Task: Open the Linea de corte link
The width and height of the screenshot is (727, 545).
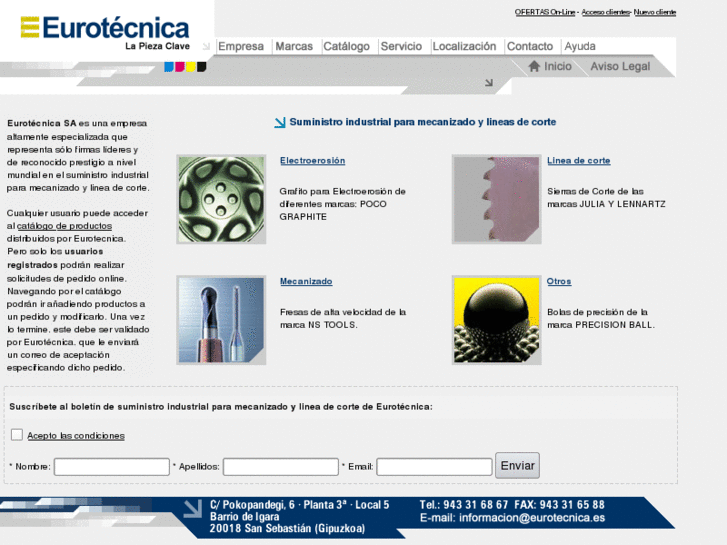Action: coord(579,160)
